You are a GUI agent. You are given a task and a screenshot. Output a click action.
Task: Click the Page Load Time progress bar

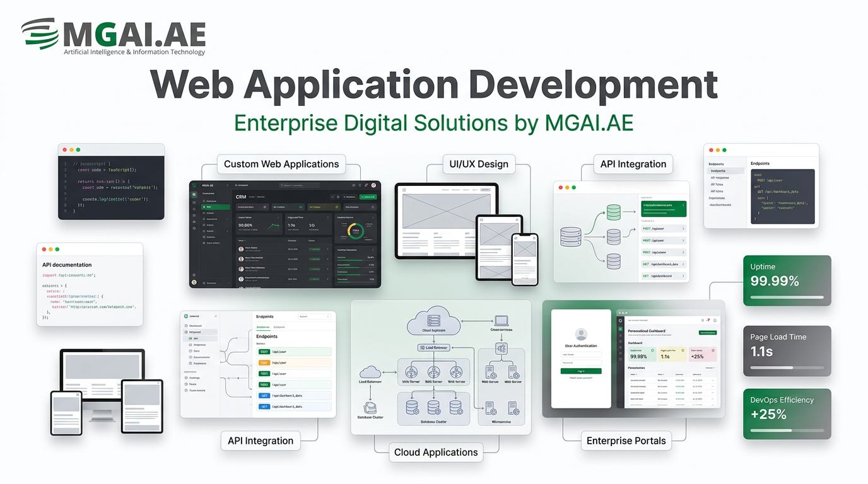pyautogui.click(x=787, y=367)
